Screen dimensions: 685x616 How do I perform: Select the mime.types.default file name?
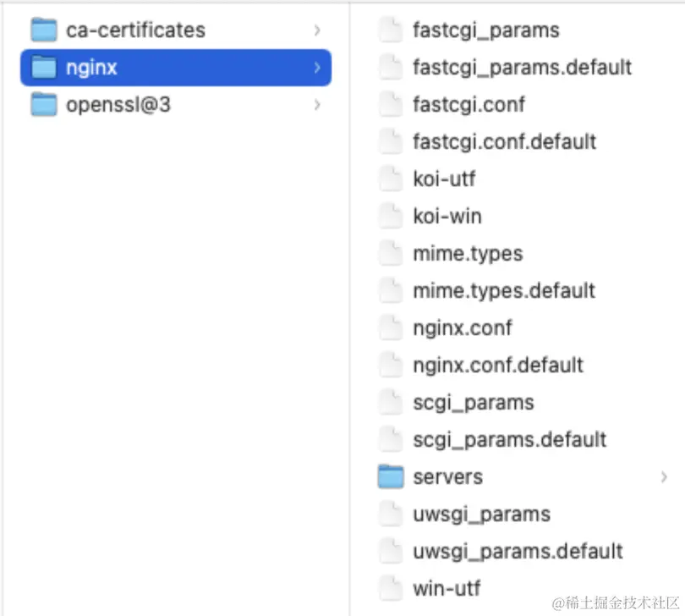pyautogui.click(x=504, y=291)
